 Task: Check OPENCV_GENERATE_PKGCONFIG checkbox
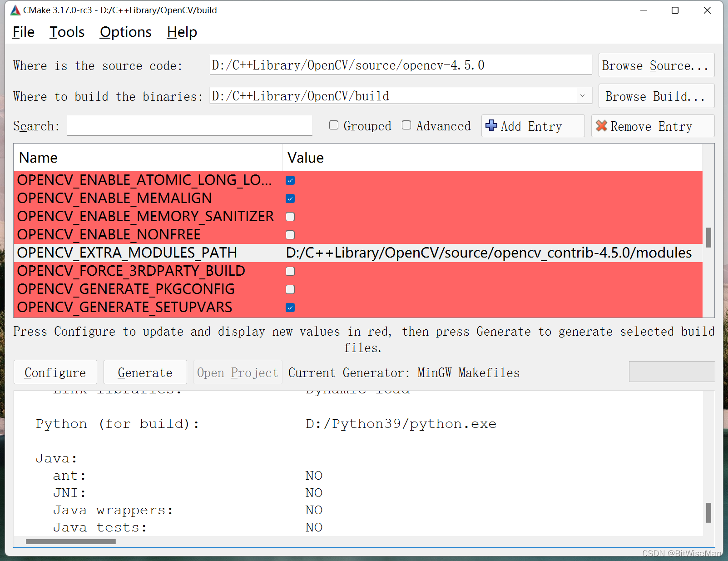(x=290, y=289)
